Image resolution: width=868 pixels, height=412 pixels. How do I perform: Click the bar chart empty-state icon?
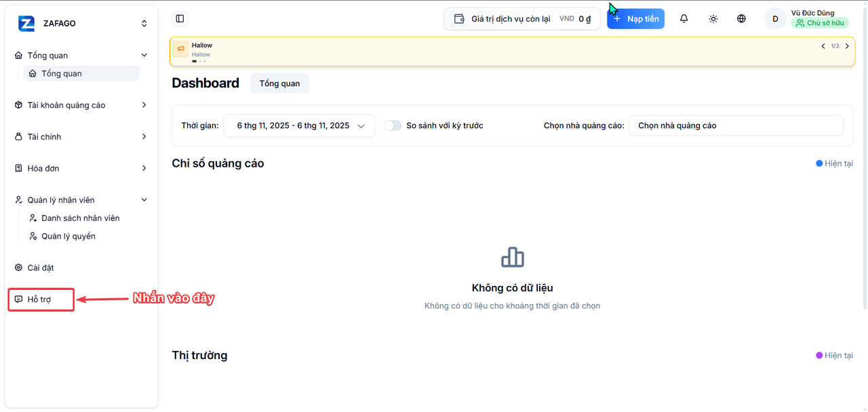513,257
